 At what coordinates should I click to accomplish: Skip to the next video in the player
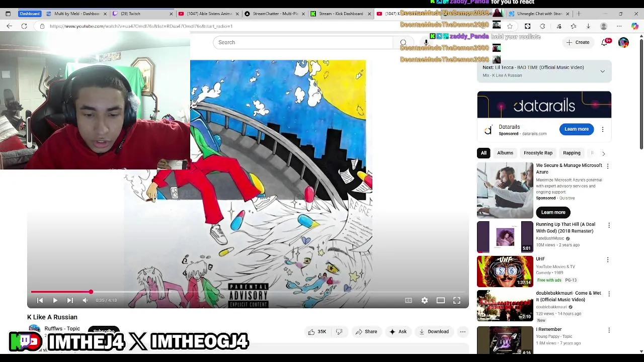tap(70, 300)
